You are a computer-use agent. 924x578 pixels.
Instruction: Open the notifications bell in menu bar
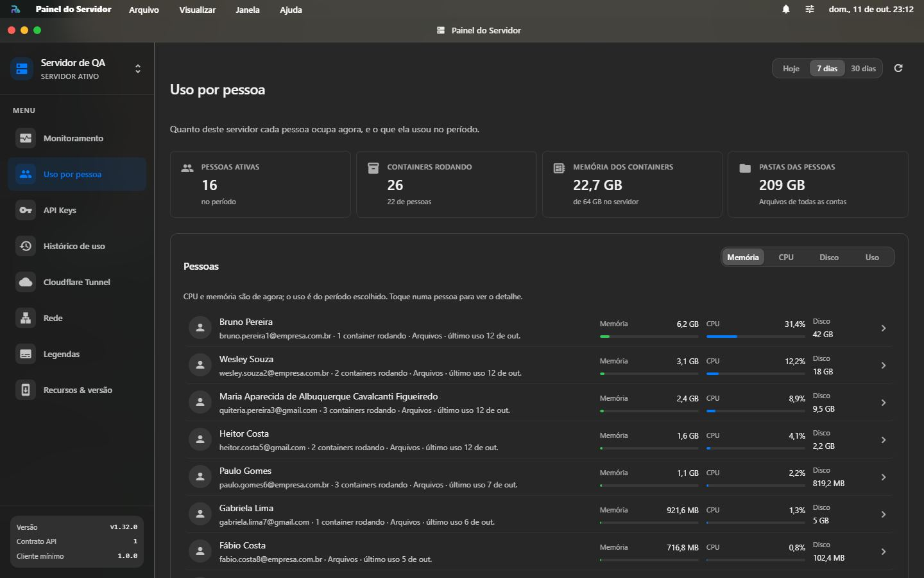(785, 9)
